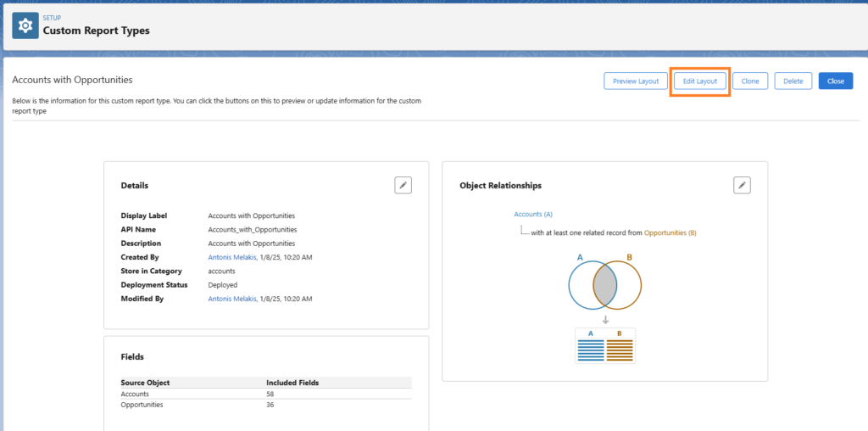Click the Deployment Status label
The width and height of the screenshot is (868, 431).
pos(154,285)
